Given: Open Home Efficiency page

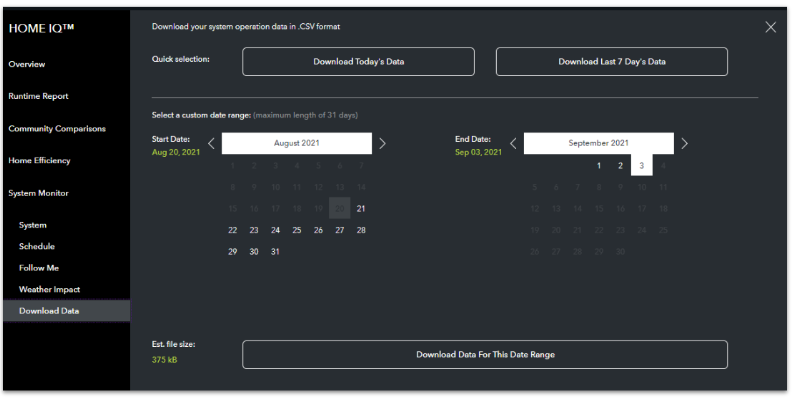Looking at the screenshot, I should (x=40, y=161).
